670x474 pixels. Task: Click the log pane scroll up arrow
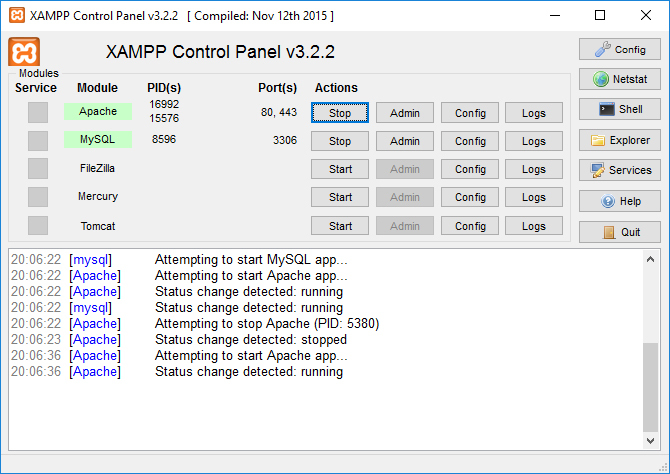(650, 259)
